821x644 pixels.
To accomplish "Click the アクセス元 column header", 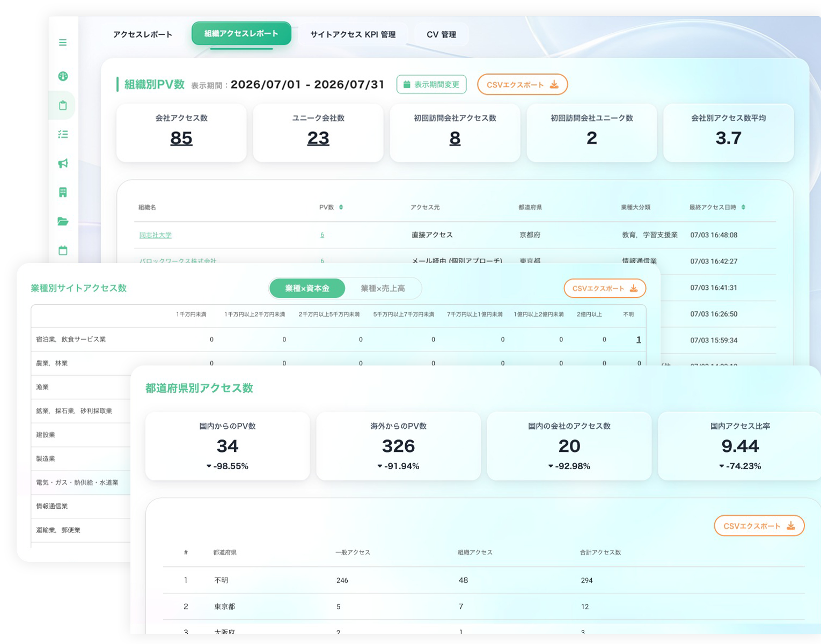I will point(425,207).
